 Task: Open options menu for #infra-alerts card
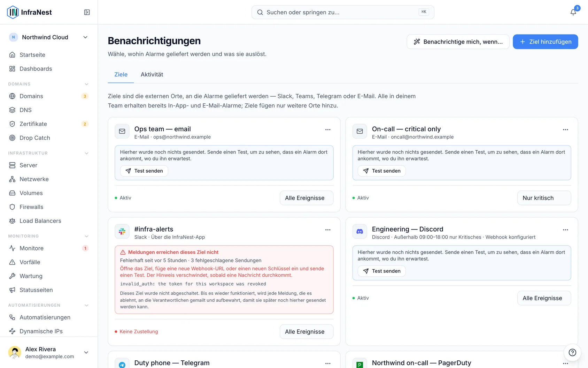pyautogui.click(x=328, y=230)
